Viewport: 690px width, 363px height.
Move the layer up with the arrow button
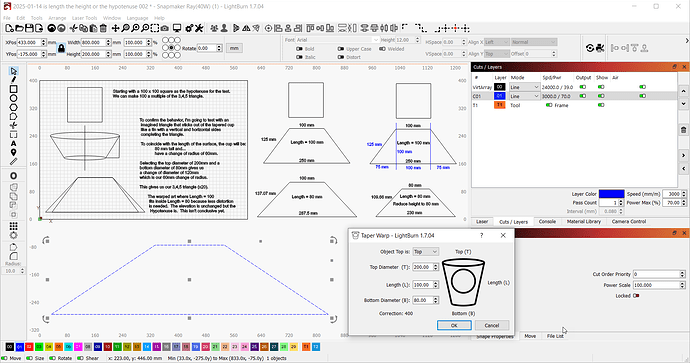click(683, 91)
